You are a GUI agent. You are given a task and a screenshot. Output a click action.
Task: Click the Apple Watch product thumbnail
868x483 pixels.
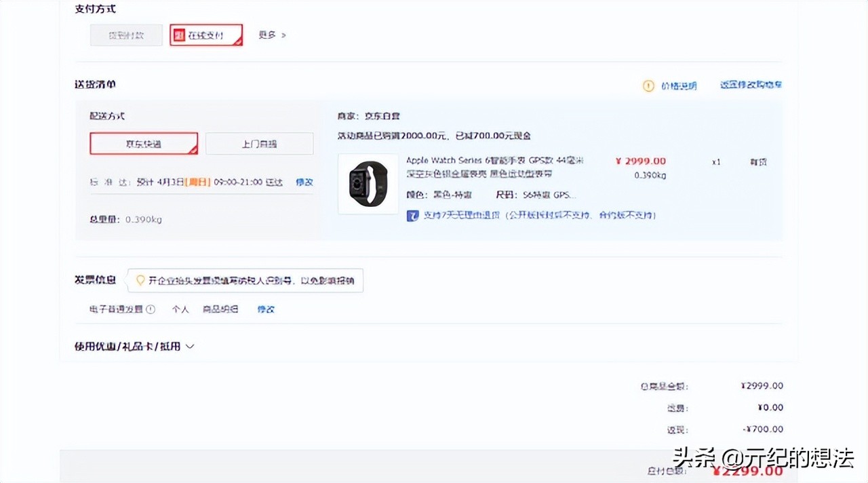(368, 184)
